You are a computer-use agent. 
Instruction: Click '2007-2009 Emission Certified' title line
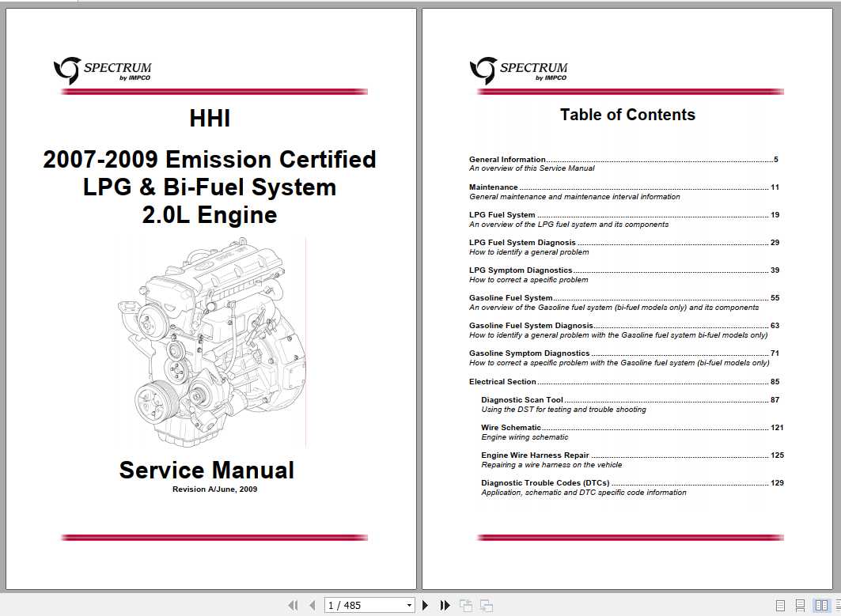click(x=210, y=159)
